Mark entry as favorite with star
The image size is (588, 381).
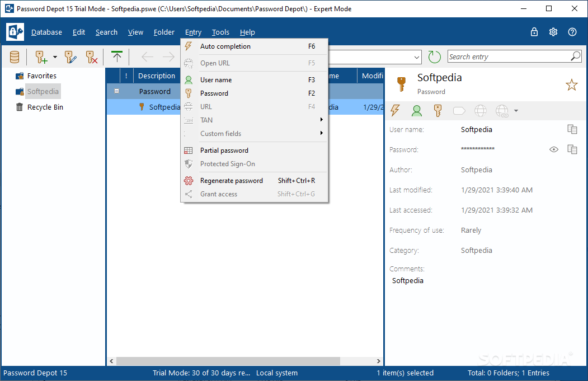coord(572,84)
